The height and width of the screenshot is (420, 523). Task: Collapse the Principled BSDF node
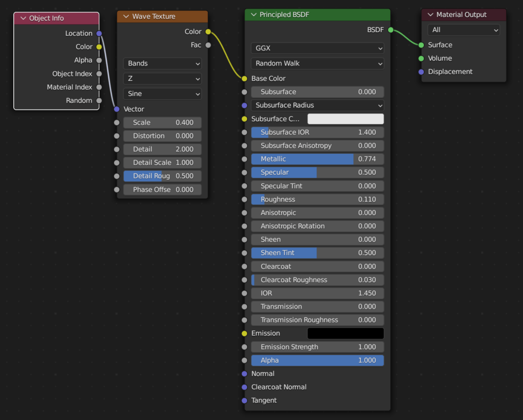[253, 14]
